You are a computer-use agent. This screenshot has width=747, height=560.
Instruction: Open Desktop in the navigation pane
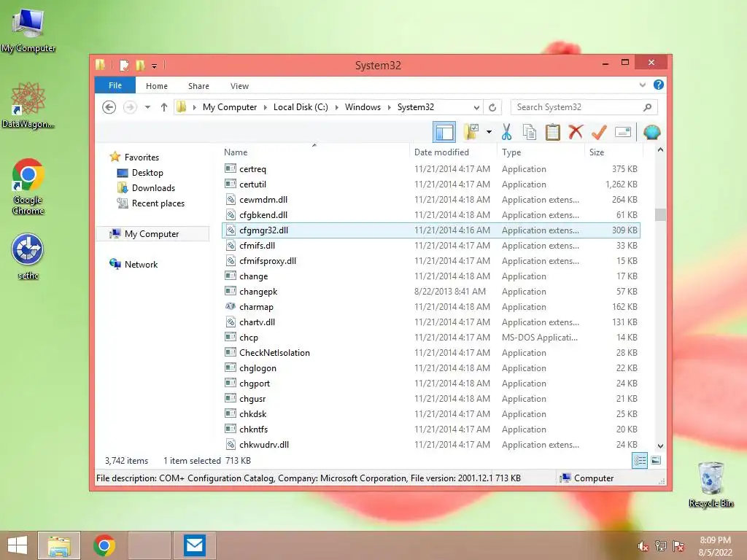click(x=147, y=172)
